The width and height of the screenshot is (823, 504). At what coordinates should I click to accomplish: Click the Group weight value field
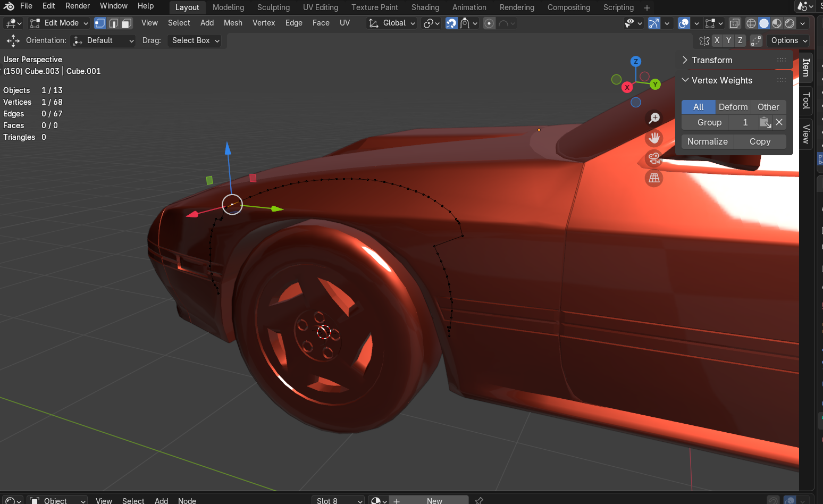coord(743,122)
